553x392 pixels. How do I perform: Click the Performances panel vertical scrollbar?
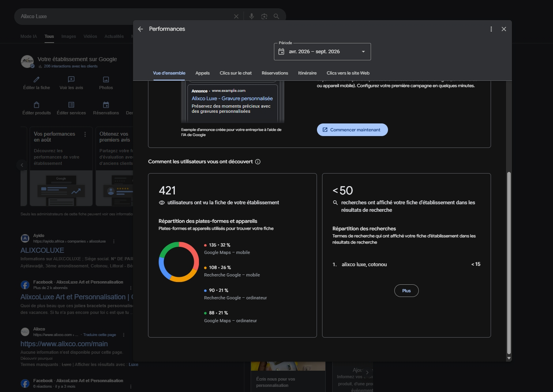coord(509,263)
